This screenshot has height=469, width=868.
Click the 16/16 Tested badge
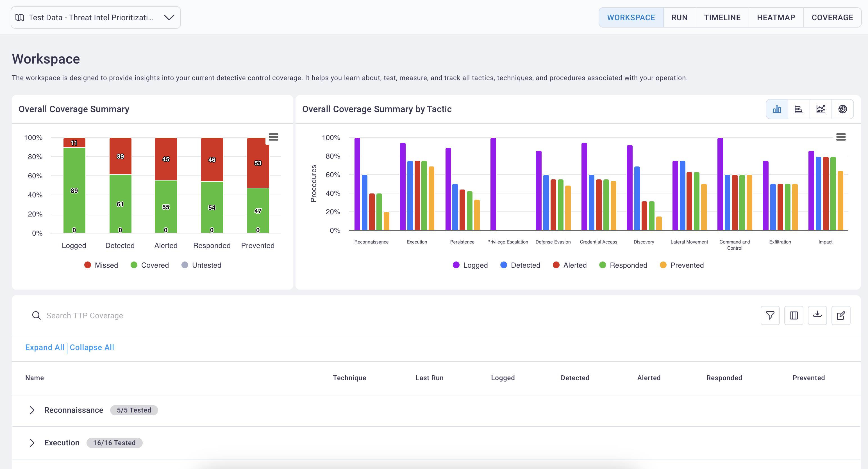point(114,443)
